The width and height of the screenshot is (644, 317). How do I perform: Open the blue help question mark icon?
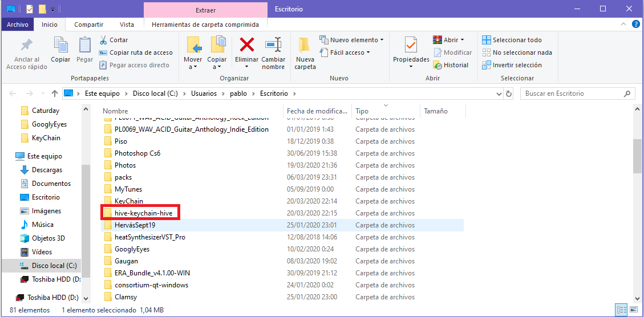pos(636,24)
